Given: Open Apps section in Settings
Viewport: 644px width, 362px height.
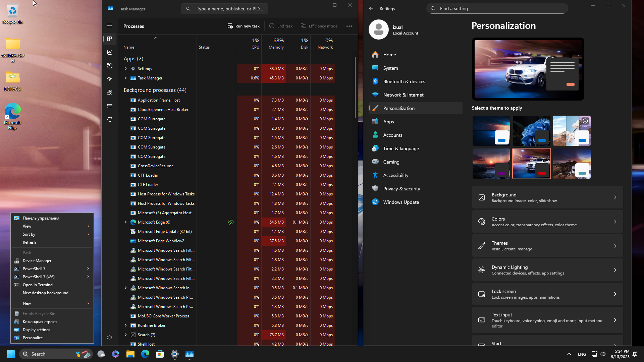Looking at the screenshot, I should pos(416,122).
